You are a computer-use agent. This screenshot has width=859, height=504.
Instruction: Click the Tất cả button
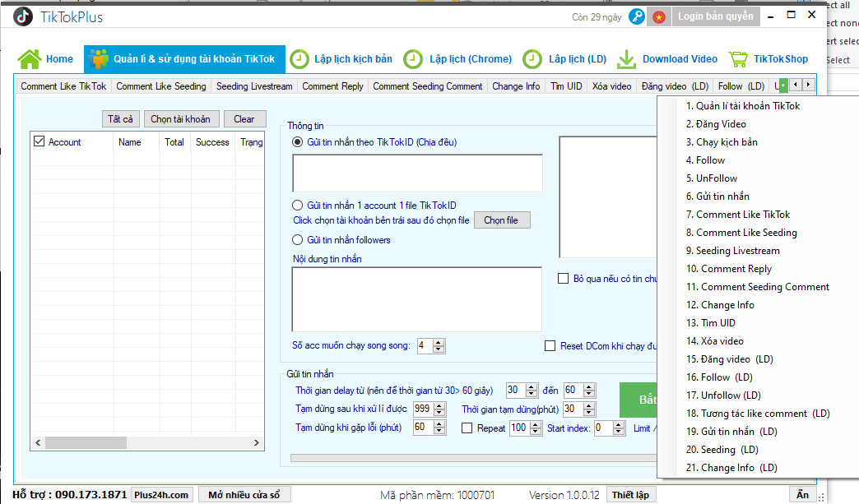(120, 118)
